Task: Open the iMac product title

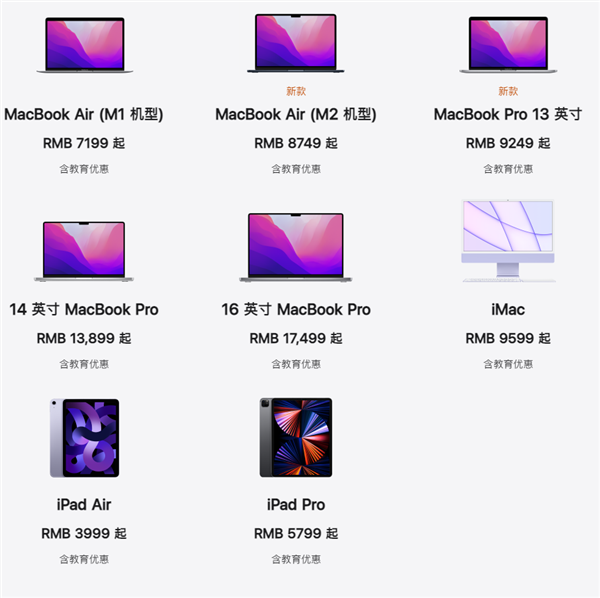Action: [508, 310]
